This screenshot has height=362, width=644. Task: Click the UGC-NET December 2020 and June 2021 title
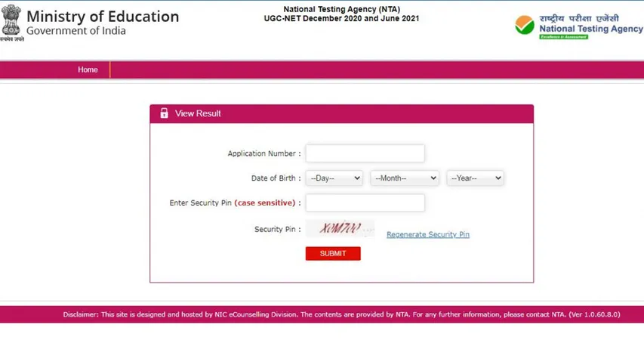[x=341, y=18]
